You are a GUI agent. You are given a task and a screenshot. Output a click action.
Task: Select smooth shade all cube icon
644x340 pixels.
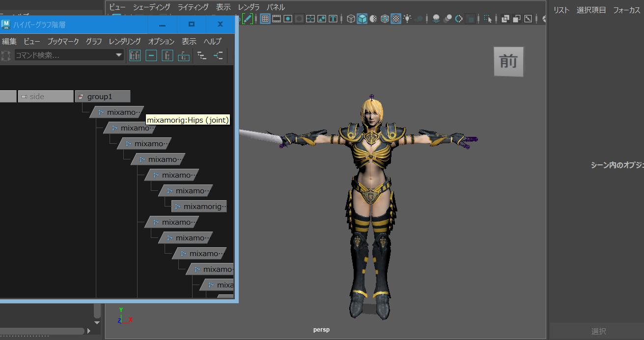tap(362, 19)
